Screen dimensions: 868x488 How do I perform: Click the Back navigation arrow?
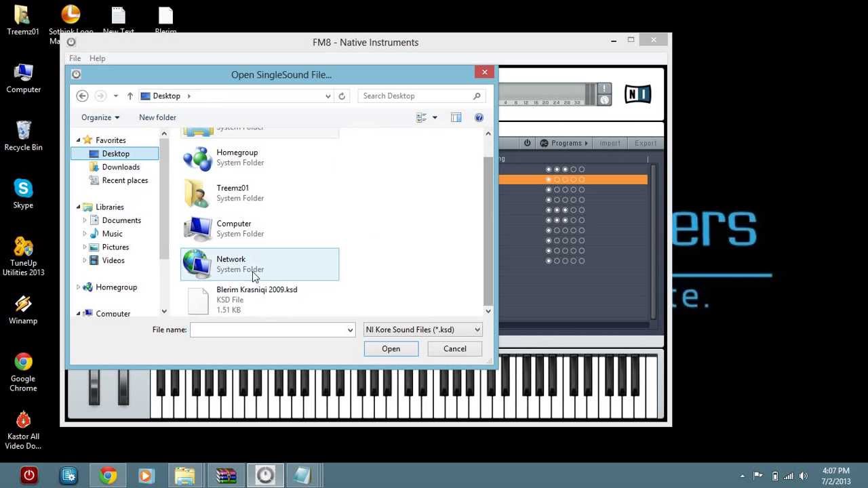82,96
